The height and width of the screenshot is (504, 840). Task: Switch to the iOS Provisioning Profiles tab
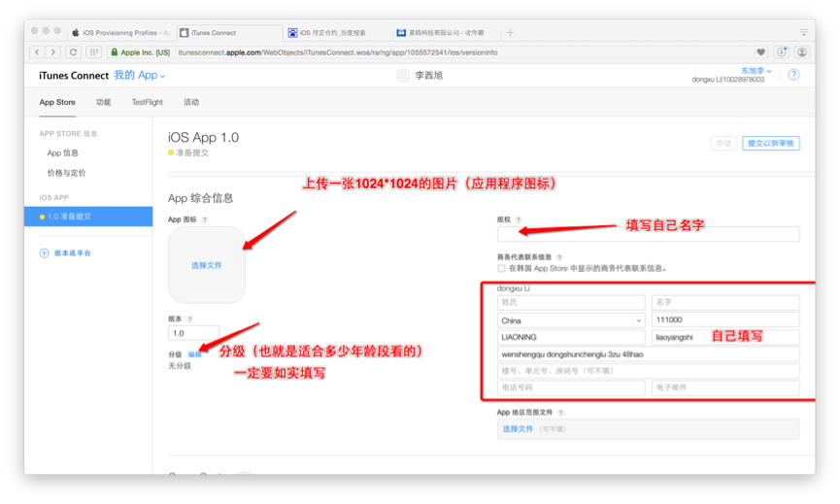[121, 33]
